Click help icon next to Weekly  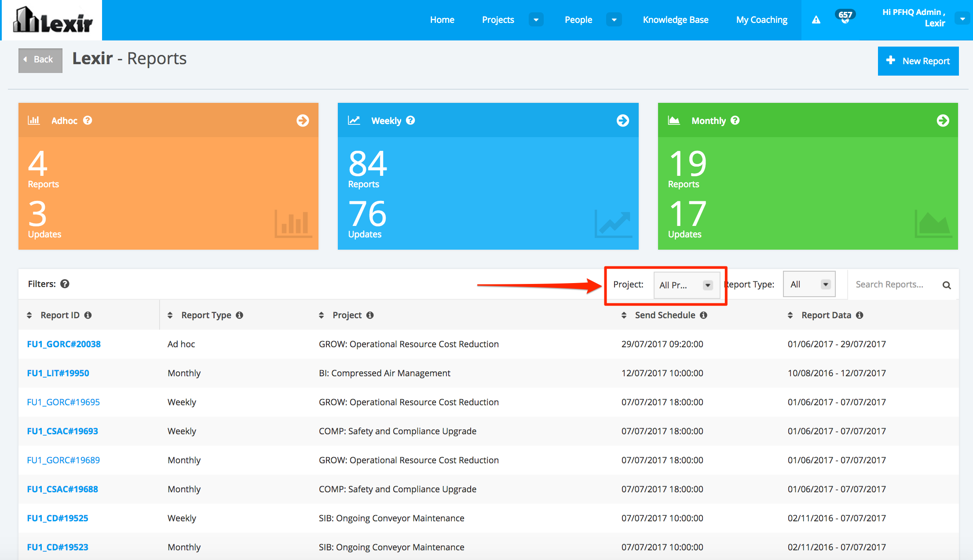click(x=410, y=120)
